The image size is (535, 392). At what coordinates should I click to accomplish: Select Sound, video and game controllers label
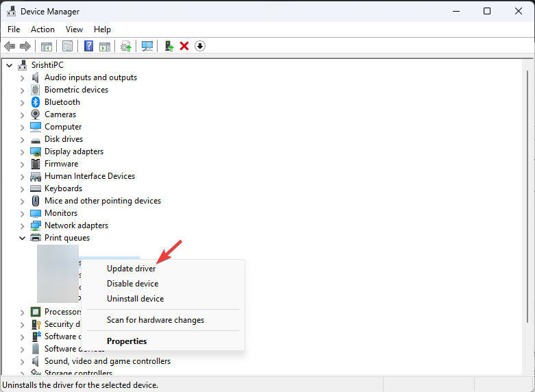coord(108,361)
